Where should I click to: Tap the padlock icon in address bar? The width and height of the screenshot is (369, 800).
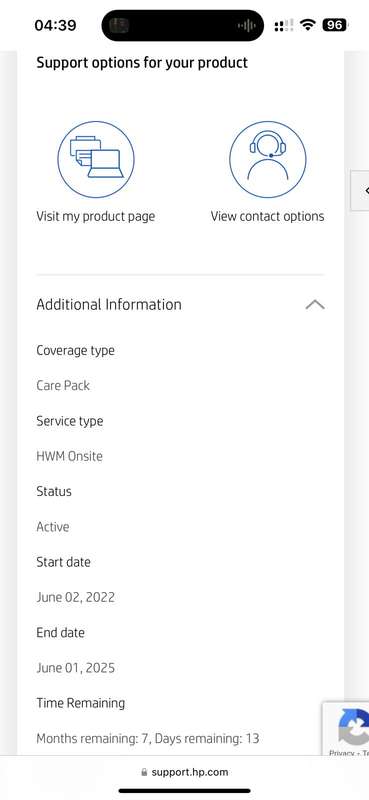coord(144,772)
